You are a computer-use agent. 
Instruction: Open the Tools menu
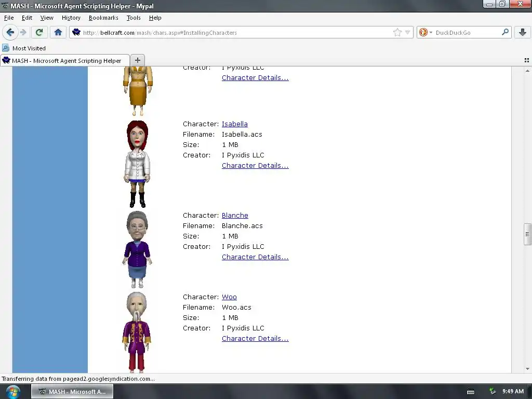tap(134, 18)
